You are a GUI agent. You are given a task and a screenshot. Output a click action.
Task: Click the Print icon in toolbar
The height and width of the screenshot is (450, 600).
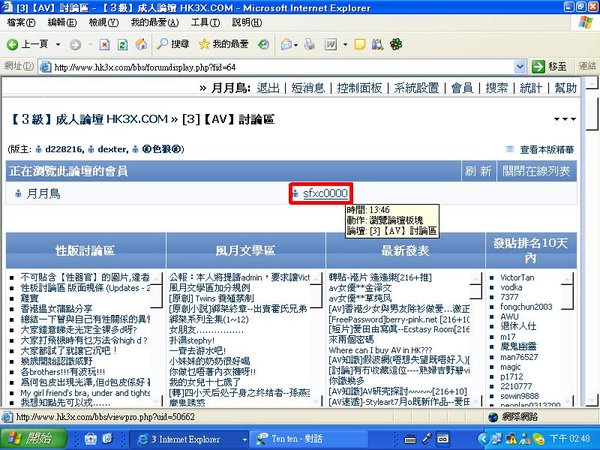[x=308, y=44]
